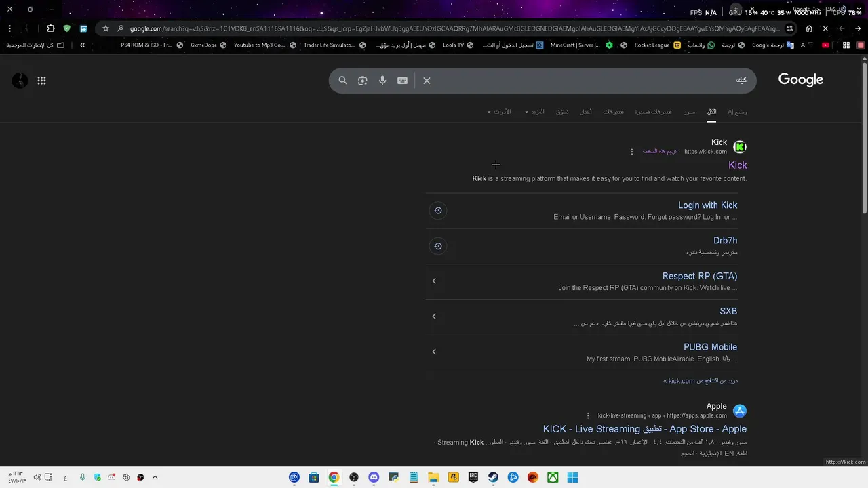This screenshot has width=868, height=488.
Task: Show more bookmarks with the double chevron
Action: pos(82,45)
